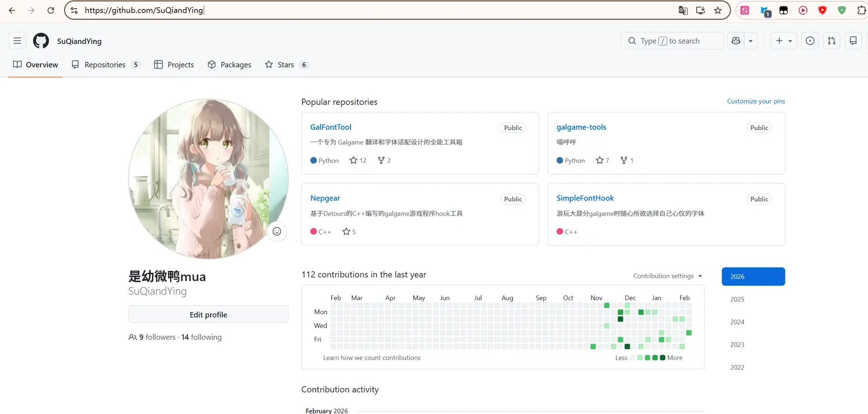Expand the Copilot dropdown arrow
The height and width of the screenshot is (414, 868).
coord(750,41)
